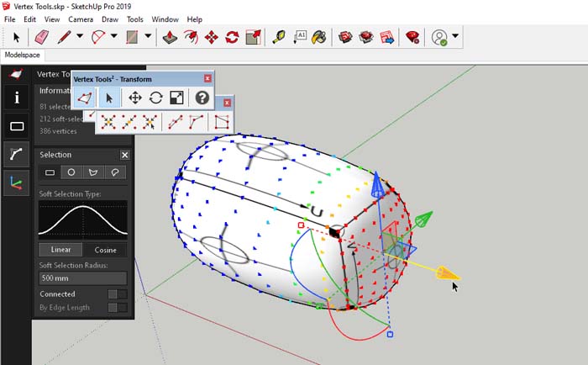Click the Rotate tool with red arrows

(x=232, y=37)
